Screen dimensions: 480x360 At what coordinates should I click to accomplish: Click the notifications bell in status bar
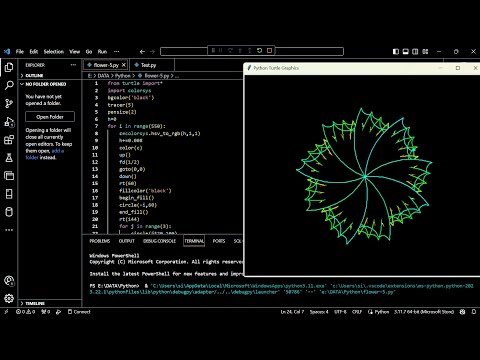(x=474, y=312)
